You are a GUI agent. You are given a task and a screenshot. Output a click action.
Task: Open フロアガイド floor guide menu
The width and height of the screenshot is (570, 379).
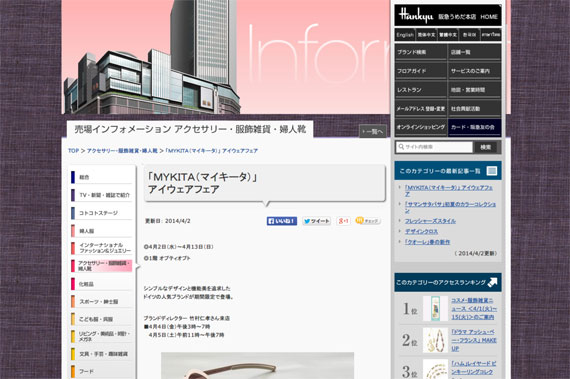(x=421, y=71)
